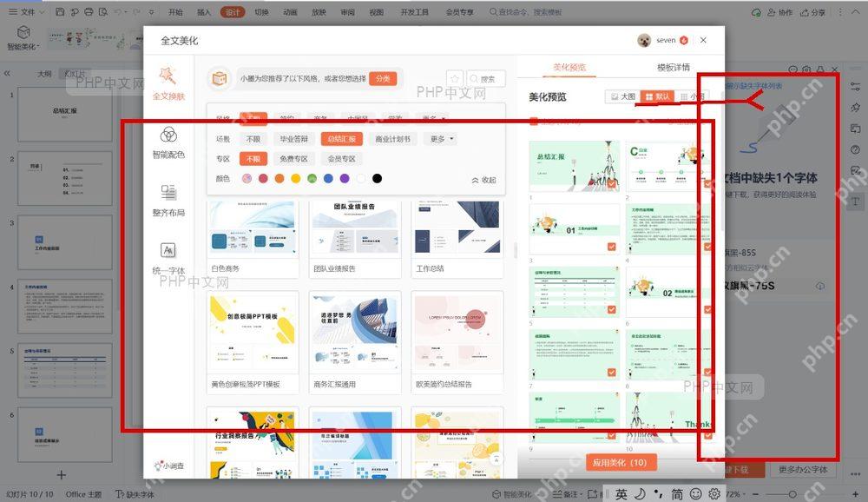Pick the blue color swatch
Viewport: 868px width, 502px height.
click(x=328, y=178)
